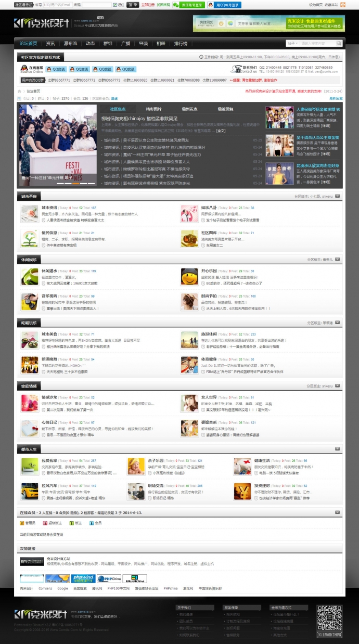
Task: Click the home icon in breadcrumb
Action: pos(20,91)
